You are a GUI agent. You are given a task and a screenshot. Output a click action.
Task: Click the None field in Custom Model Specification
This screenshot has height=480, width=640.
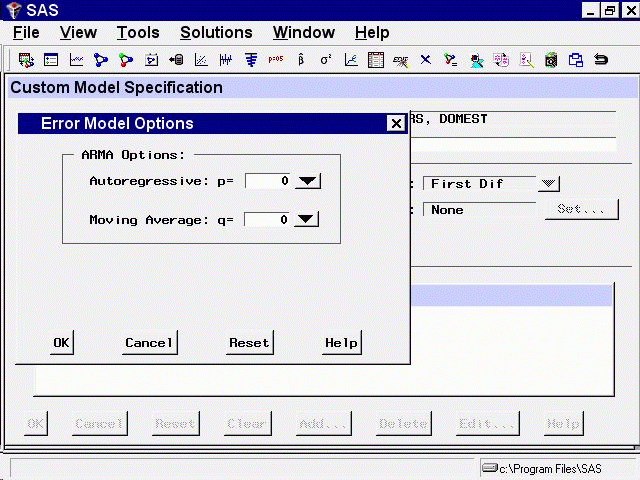tap(479, 210)
